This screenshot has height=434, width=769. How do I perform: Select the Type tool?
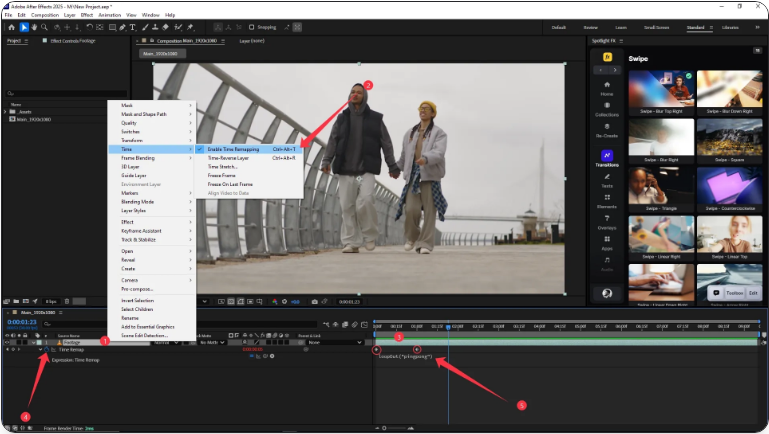coord(134,27)
